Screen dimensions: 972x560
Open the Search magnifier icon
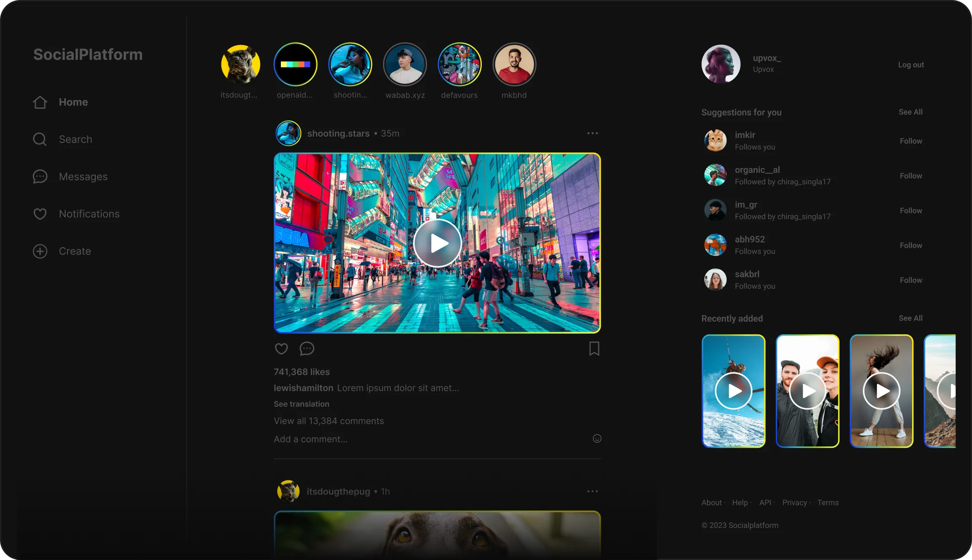(40, 139)
